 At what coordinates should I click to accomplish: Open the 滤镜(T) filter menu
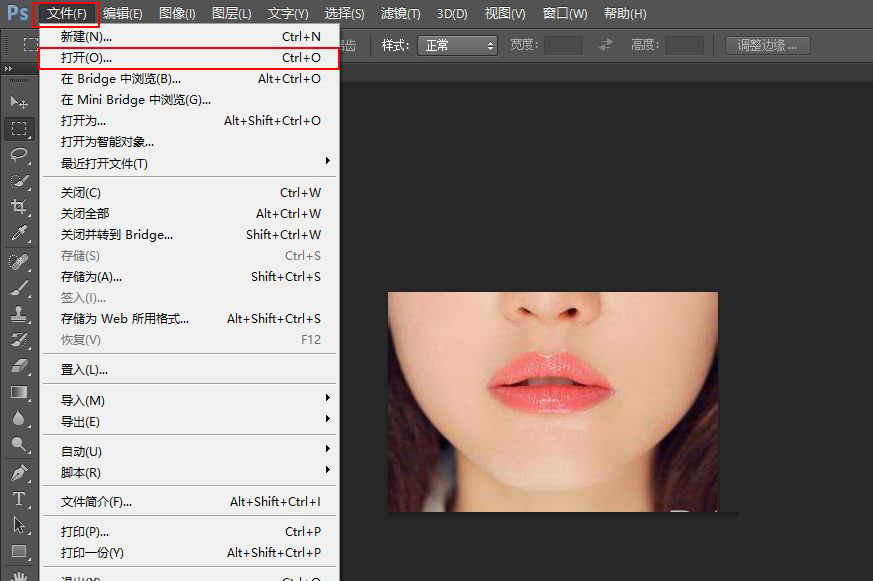click(x=400, y=14)
